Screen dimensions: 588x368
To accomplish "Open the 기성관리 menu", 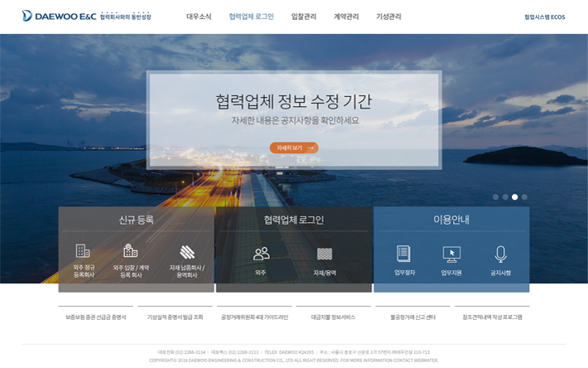I will tap(388, 17).
